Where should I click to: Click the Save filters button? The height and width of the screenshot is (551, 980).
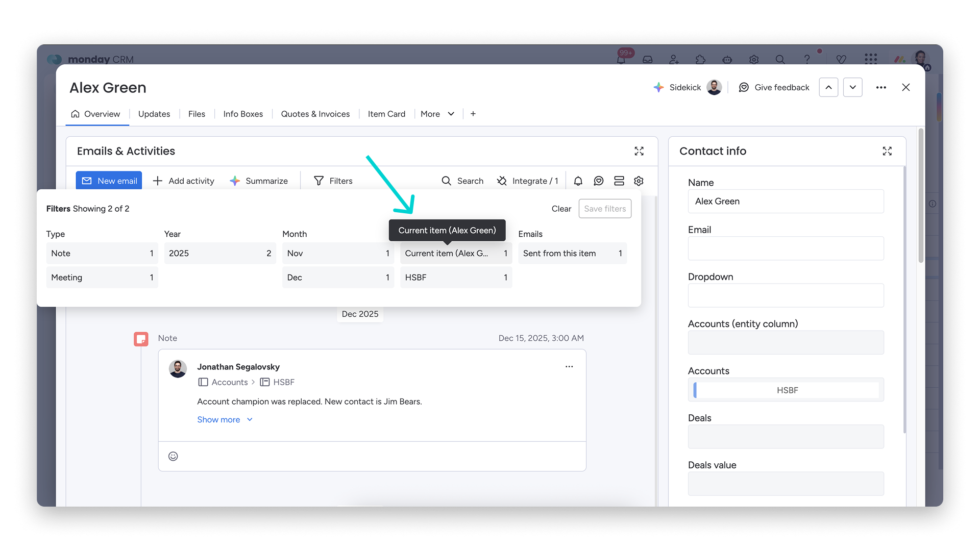[605, 209]
